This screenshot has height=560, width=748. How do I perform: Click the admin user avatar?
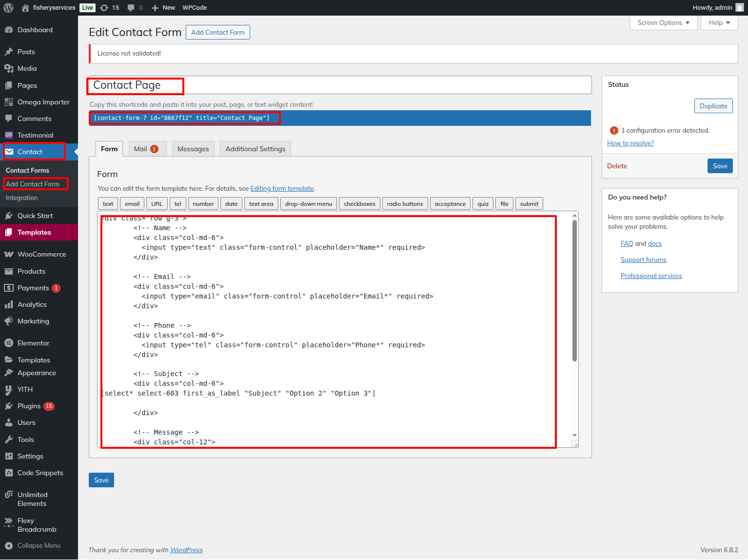point(740,8)
